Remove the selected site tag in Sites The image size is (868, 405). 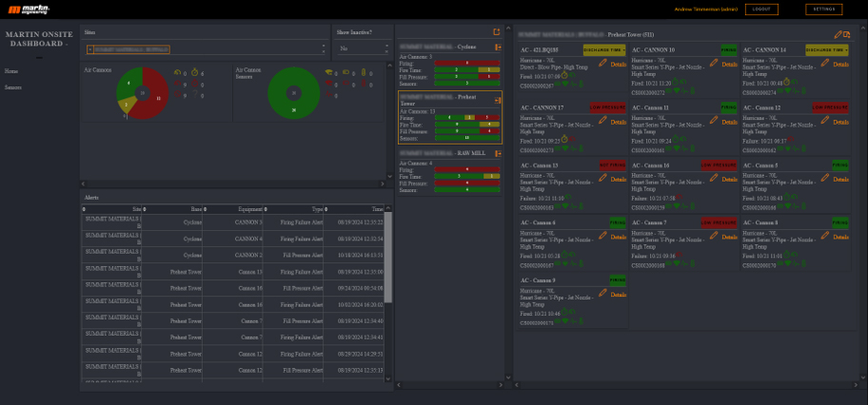tap(89, 48)
